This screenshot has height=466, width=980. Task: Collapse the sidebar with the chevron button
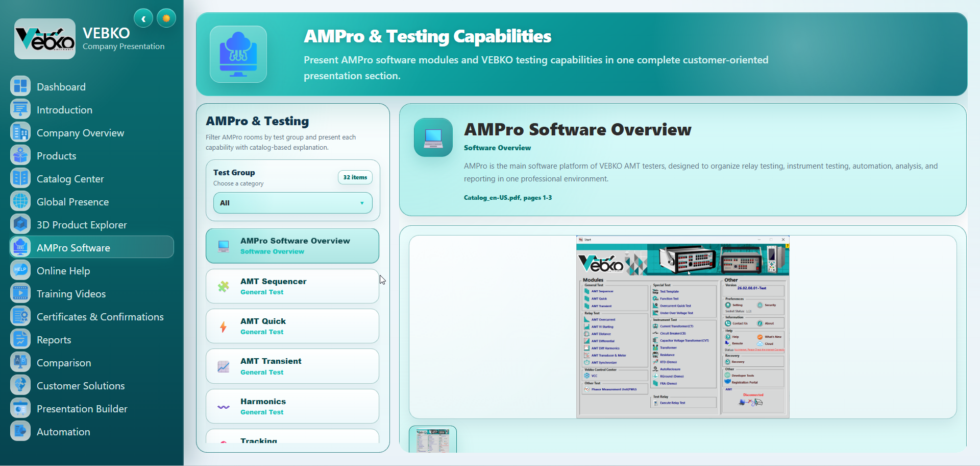pyautogui.click(x=143, y=19)
